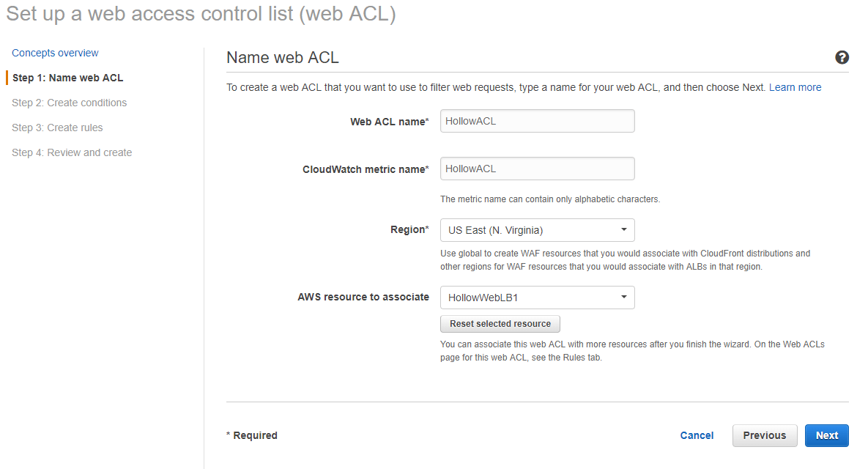This screenshot has width=868, height=469.
Task: Click the Name web ACL heading
Action: click(282, 58)
